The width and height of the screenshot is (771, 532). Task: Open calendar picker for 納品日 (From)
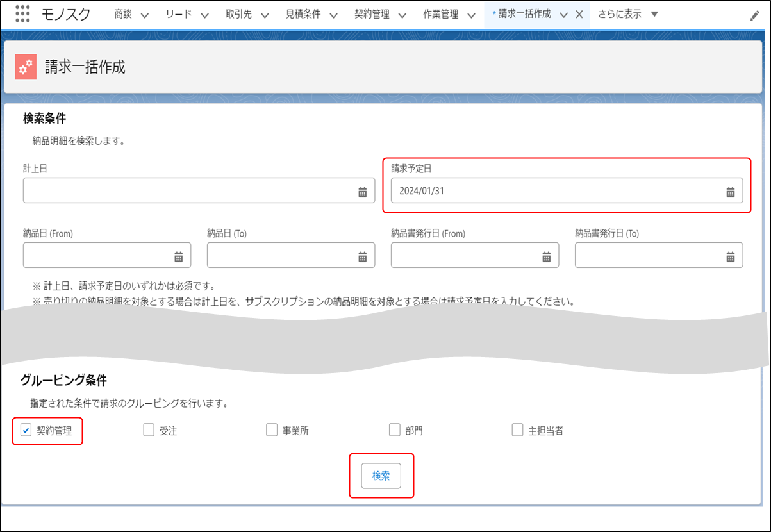[179, 256]
